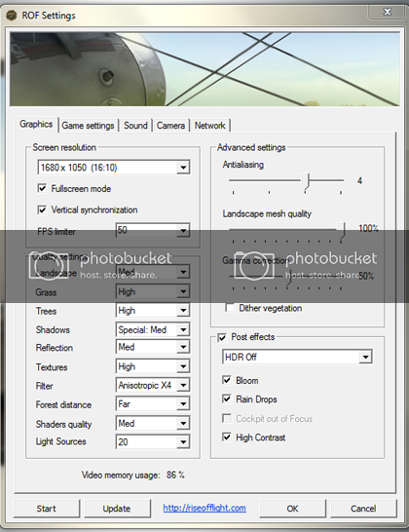Toggle Fullscreen mode checkbox
The height and width of the screenshot is (532, 409).
pos(42,188)
